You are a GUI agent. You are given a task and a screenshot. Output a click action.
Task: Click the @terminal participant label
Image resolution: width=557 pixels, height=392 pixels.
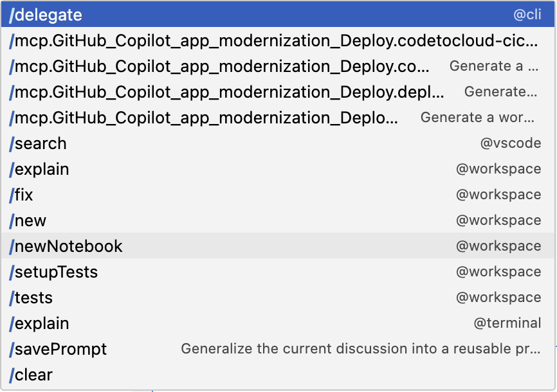pyautogui.click(x=507, y=323)
